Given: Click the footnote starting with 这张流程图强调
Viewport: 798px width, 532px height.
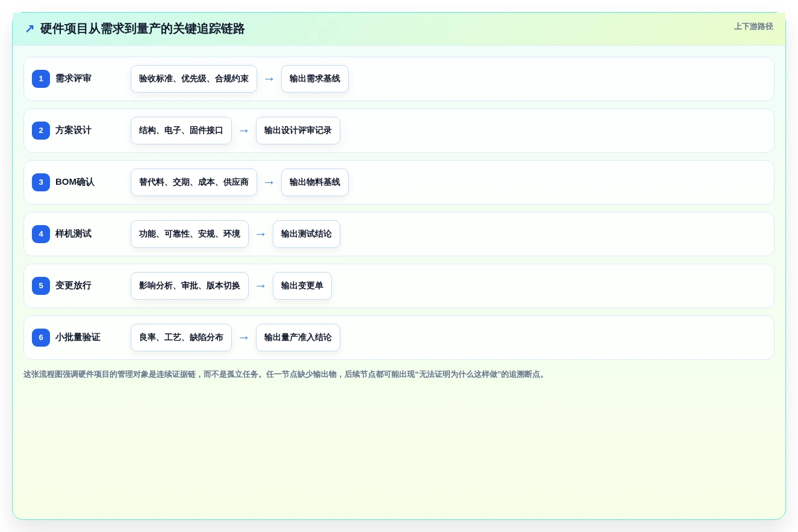Looking at the screenshot, I should point(285,374).
